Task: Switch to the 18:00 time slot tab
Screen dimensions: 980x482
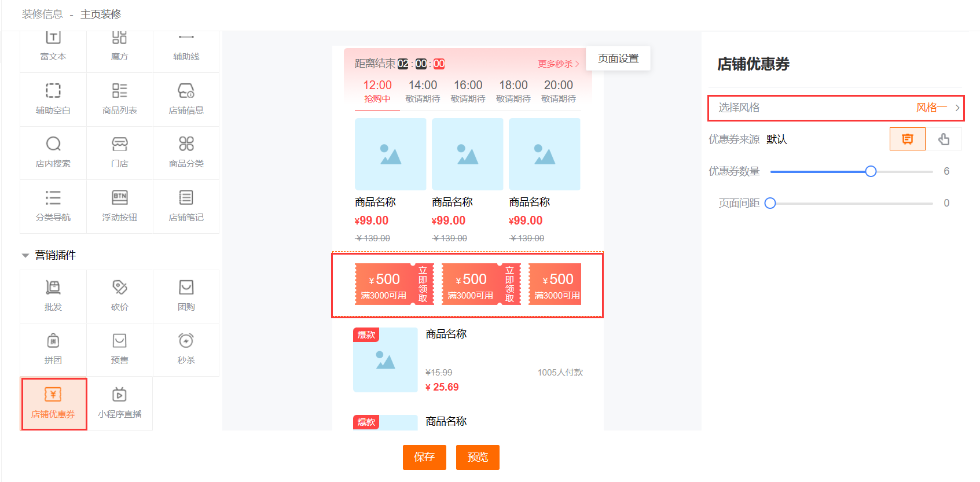Action: pos(513,91)
